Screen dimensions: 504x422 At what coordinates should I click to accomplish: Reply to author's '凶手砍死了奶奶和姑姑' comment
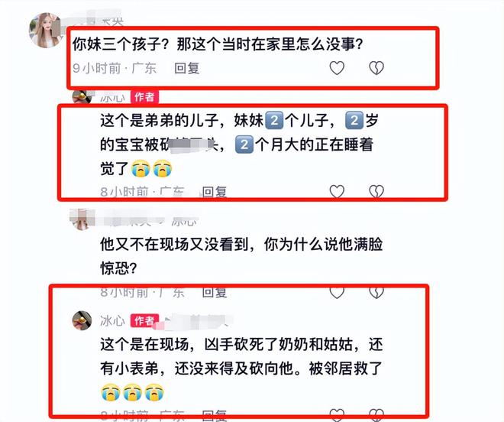coord(215,415)
